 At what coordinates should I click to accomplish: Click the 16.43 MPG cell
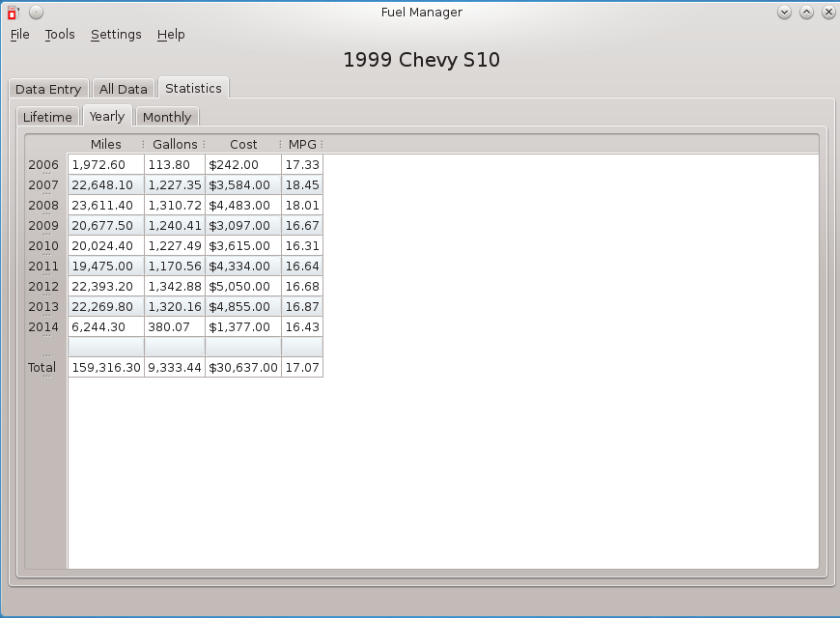(302, 327)
